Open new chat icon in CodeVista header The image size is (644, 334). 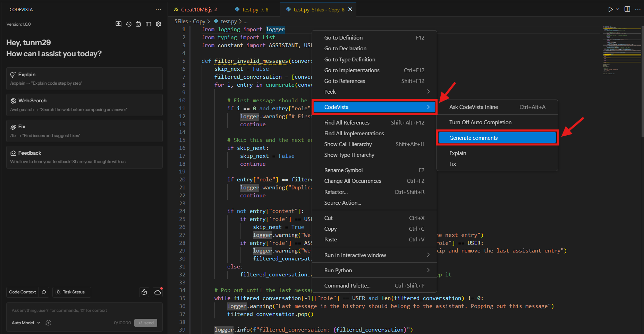[119, 24]
